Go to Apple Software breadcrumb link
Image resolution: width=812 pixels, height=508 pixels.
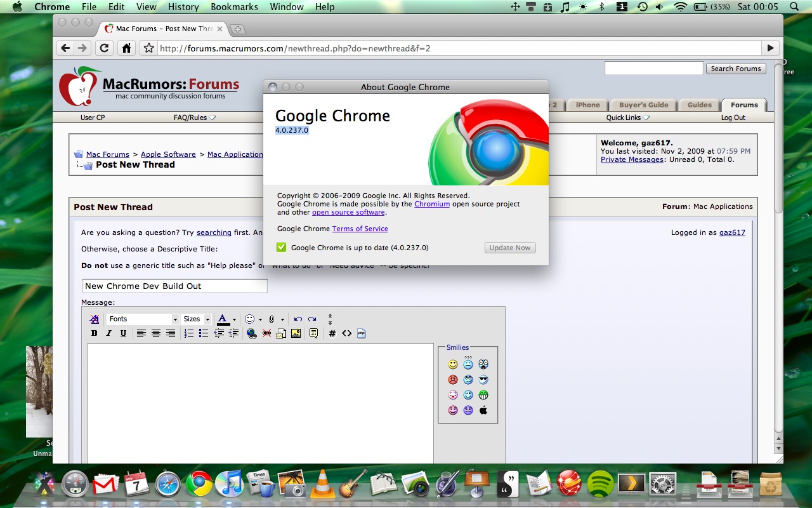click(168, 154)
